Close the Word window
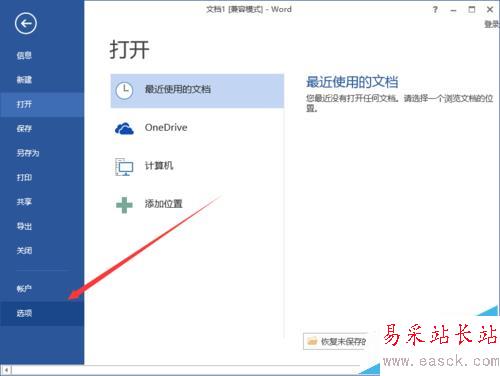This screenshot has width=500, height=376. point(490,10)
